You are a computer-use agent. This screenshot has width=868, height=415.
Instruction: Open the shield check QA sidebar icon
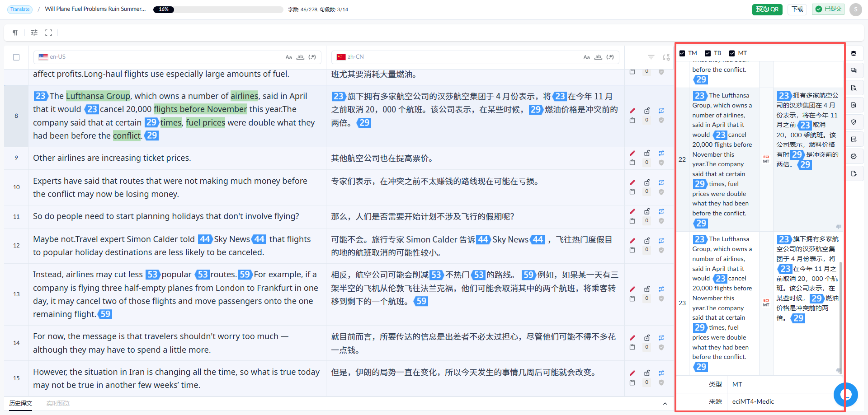pos(854,122)
